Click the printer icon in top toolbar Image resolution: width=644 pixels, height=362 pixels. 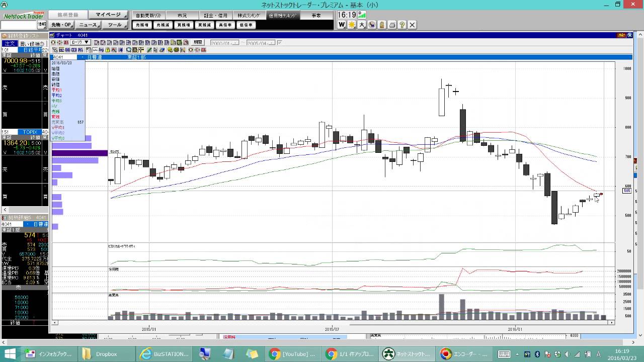click(392, 25)
